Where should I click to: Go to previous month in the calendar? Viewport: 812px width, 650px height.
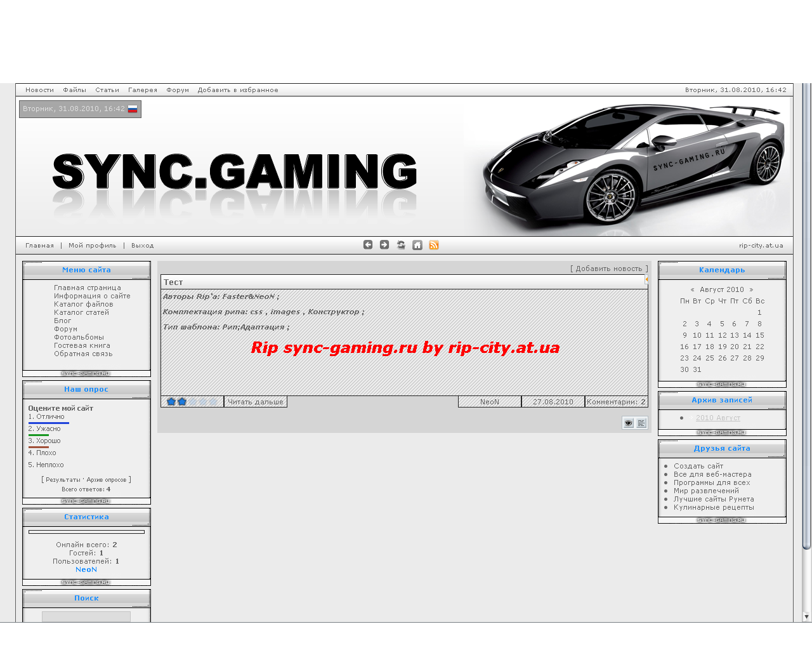click(692, 289)
